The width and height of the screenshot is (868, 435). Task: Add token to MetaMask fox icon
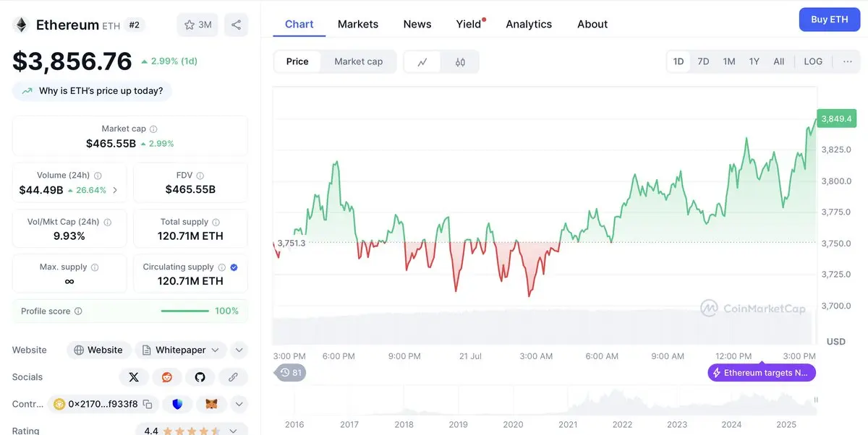[210, 404]
